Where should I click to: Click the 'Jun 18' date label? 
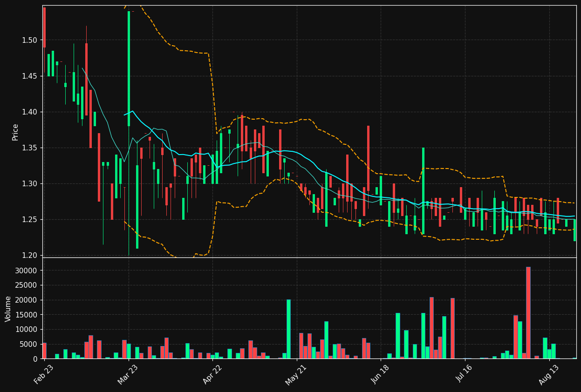[379, 374]
